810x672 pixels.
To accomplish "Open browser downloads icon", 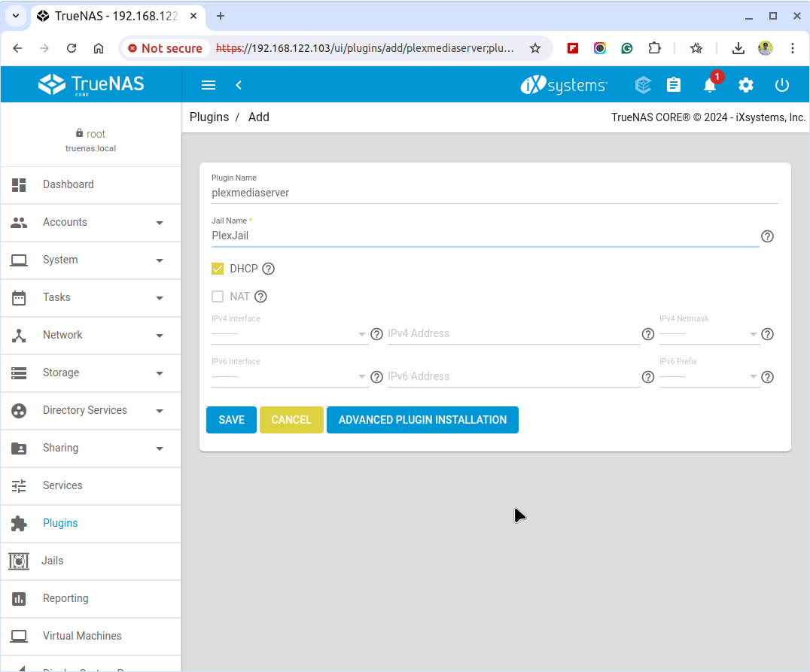I will (738, 48).
